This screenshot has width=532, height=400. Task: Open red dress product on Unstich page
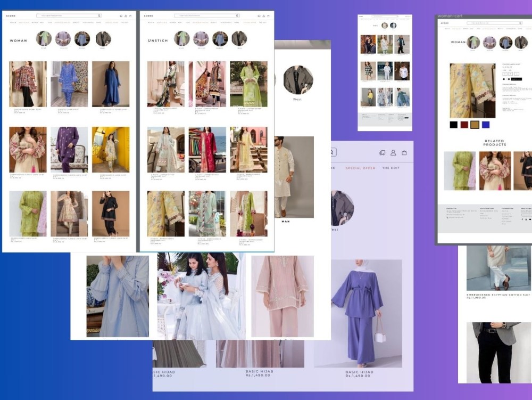[207, 150]
